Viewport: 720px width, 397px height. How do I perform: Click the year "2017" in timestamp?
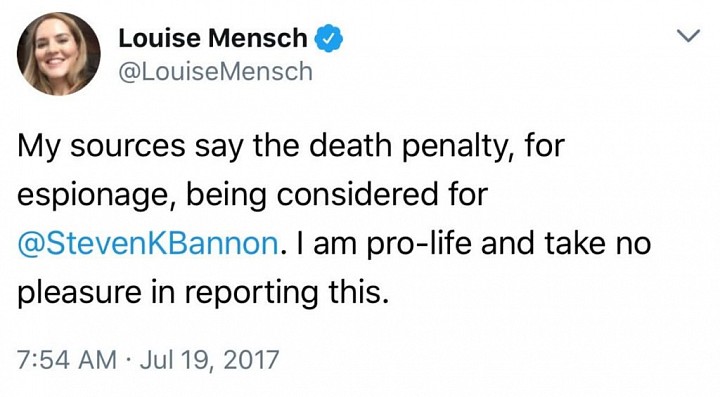coord(252,359)
